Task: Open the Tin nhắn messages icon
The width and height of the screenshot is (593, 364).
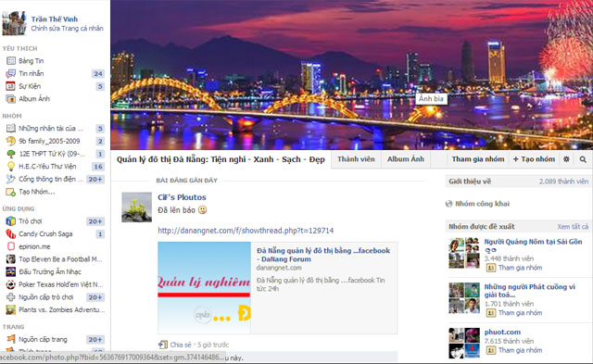Action: coord(11,74)
